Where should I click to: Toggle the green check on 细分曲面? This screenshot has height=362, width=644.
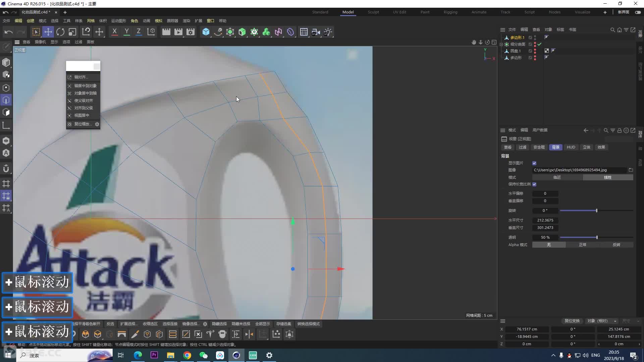pyautogui.click(x=539, y=44)
